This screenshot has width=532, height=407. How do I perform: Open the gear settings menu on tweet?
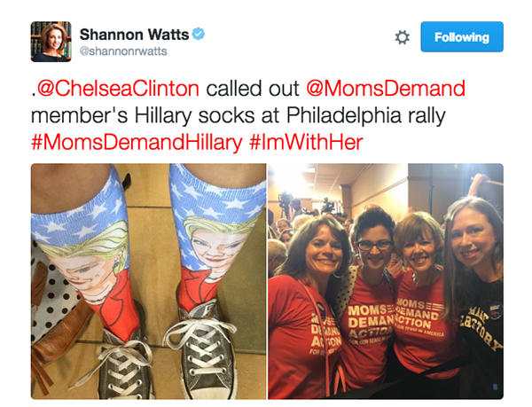(x=402, y=37)
